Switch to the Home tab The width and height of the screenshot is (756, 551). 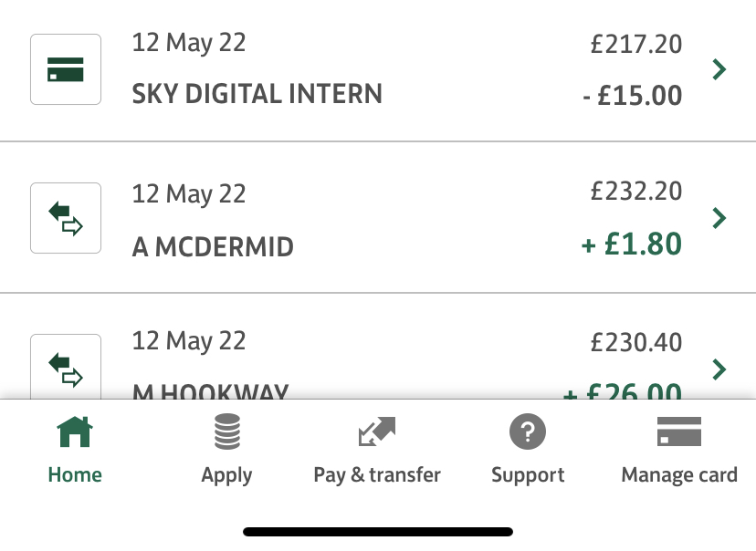pos(74,450)
